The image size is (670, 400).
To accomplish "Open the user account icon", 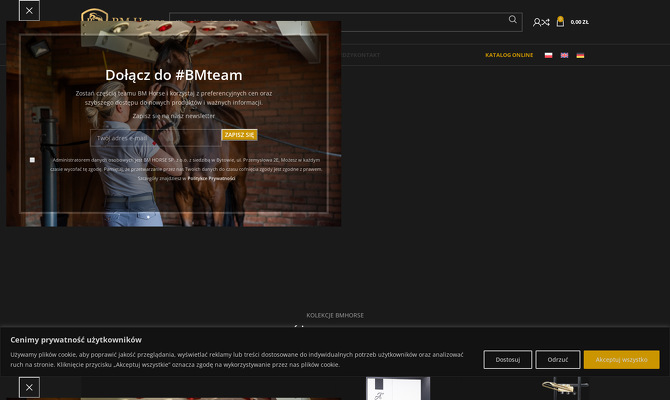I will 537,22.
